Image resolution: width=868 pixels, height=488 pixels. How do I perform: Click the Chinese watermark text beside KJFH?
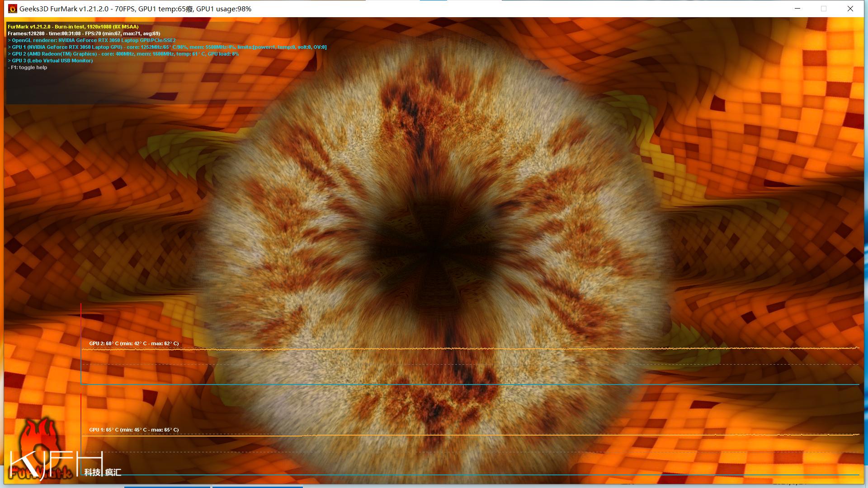coord(103,472)
